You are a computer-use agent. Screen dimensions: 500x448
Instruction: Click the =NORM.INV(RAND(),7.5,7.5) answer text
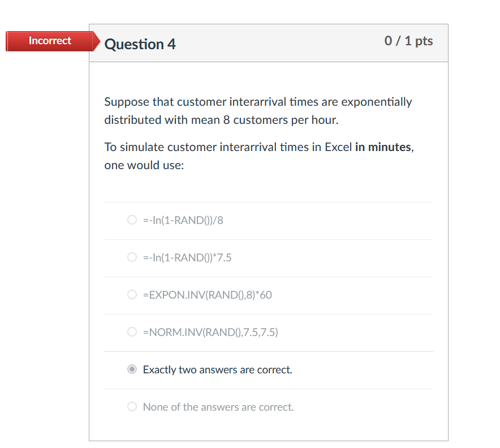tap(210, 332)
